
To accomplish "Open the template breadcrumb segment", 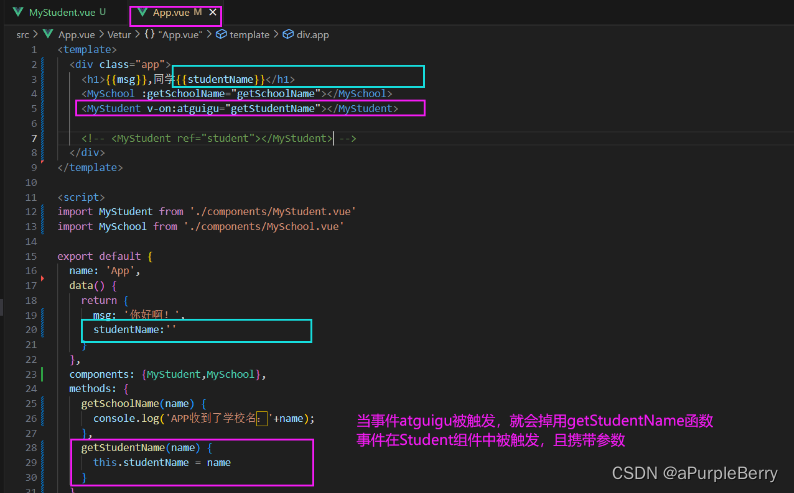I will coord(250,35).
